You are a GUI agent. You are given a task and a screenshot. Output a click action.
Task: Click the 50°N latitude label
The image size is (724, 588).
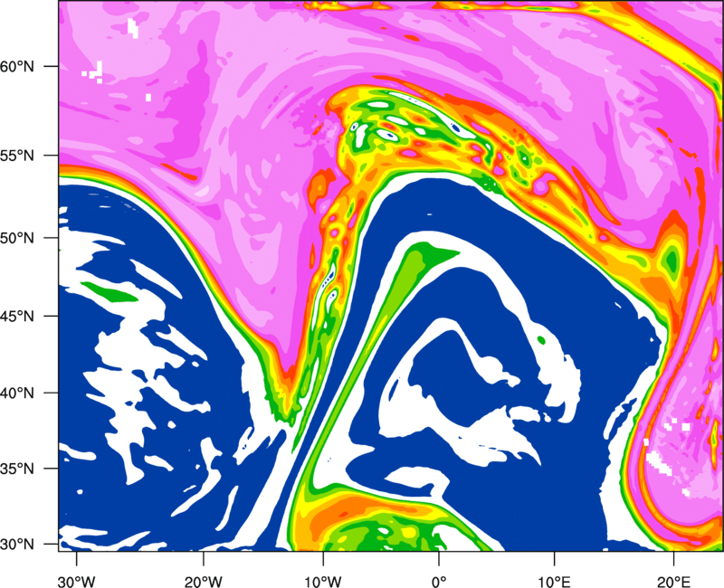[x=17, y=238]
